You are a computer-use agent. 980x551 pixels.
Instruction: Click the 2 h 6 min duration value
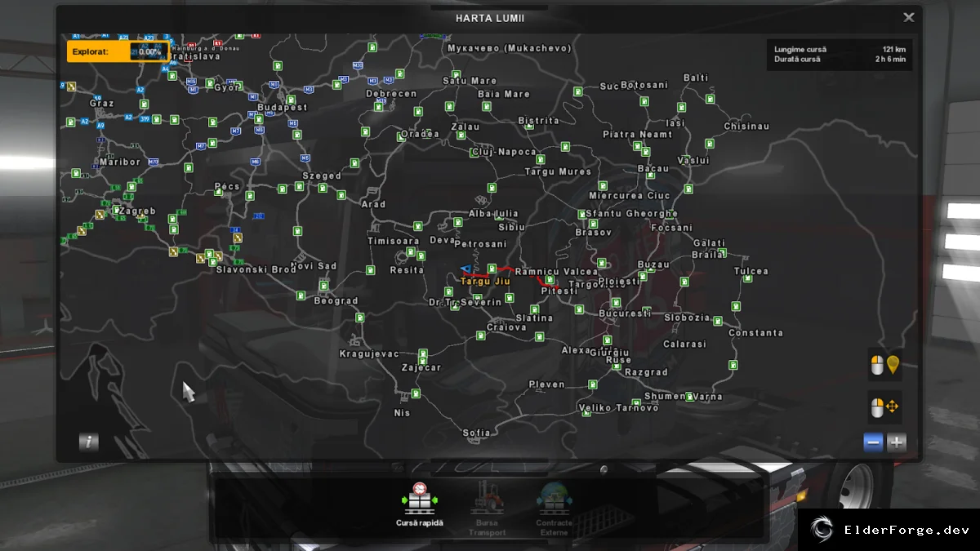coord(891,60)
